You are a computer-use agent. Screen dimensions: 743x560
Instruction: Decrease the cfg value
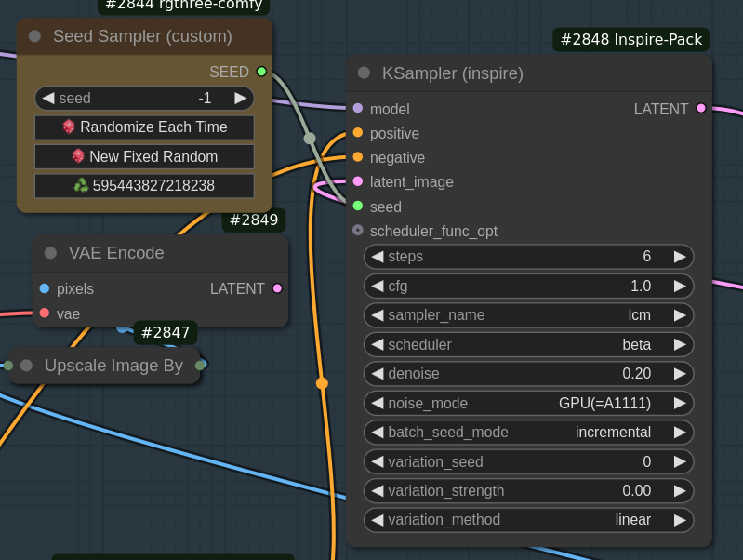tap(378, 286)
